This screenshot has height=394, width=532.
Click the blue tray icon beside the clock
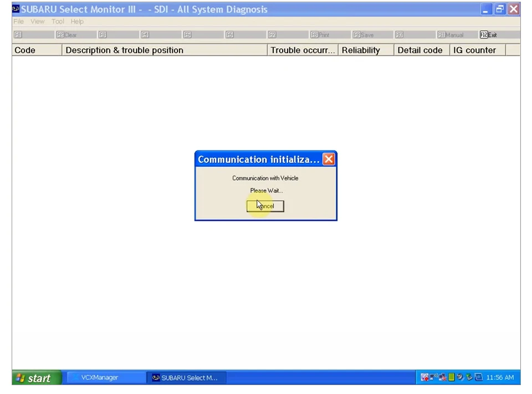pyautogui.click(x=478, y=377)
